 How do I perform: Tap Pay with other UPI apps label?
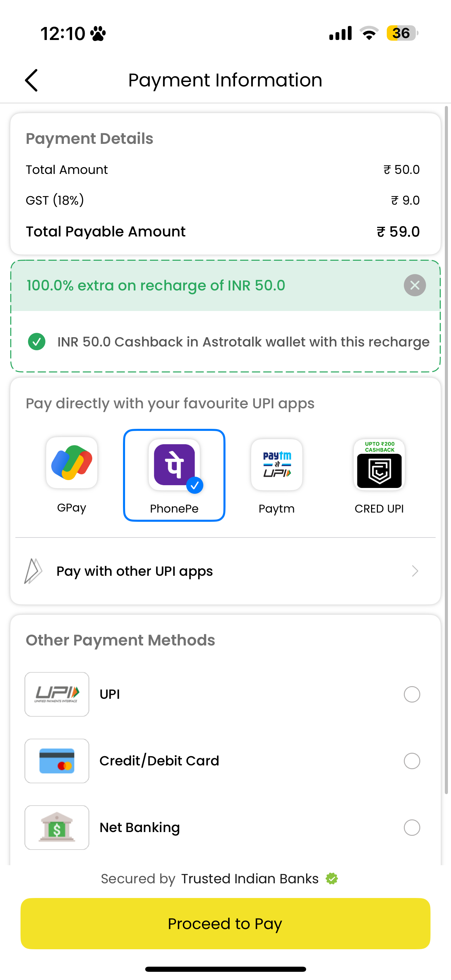click(x=135, y=571)
